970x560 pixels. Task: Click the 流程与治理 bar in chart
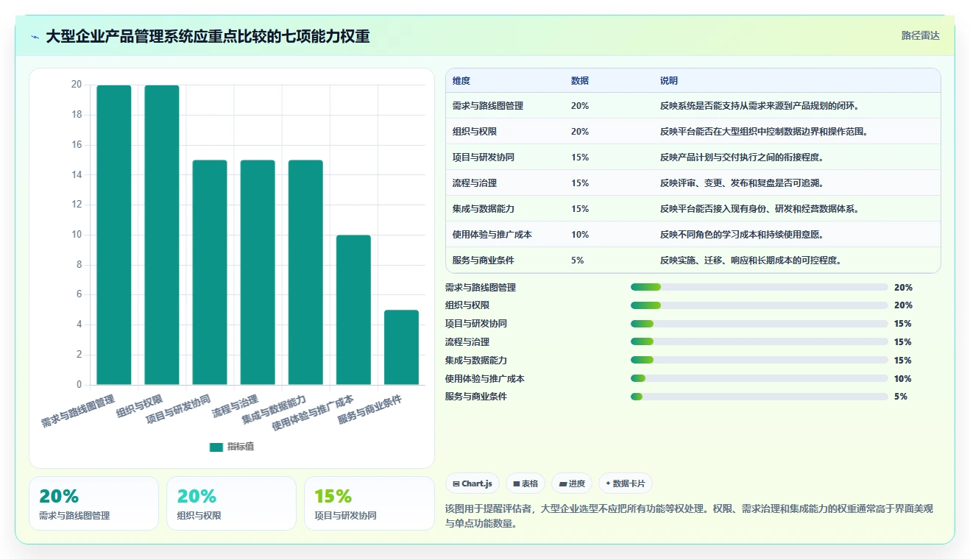click(x=258, y=272)
